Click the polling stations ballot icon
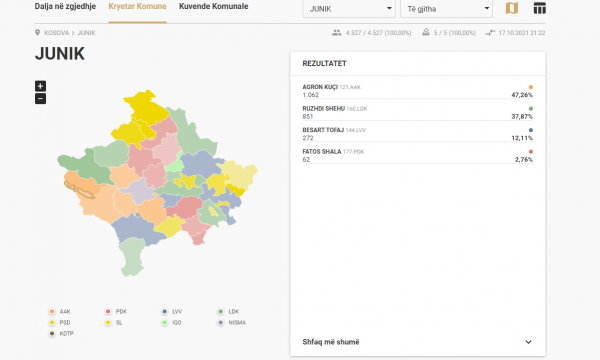The height and width of the screenshot is (360, 600). click(x=426, y=32)
